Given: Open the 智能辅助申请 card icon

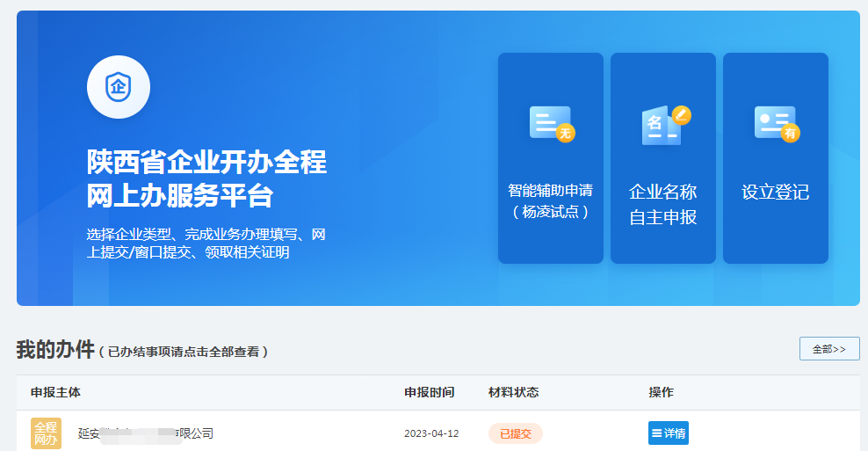Looking at the screenshot, I should click(x=552, y=124).
